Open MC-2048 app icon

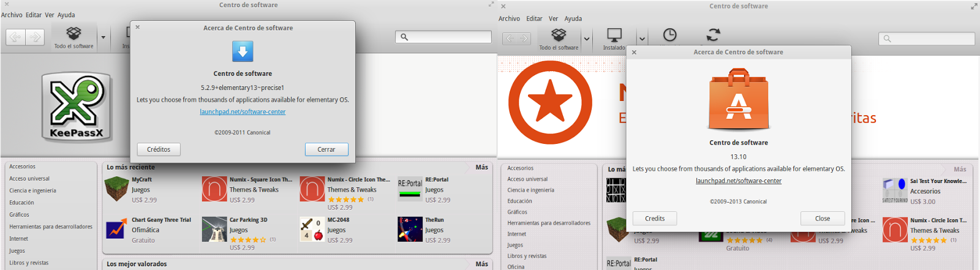click(x=312, y=230)
